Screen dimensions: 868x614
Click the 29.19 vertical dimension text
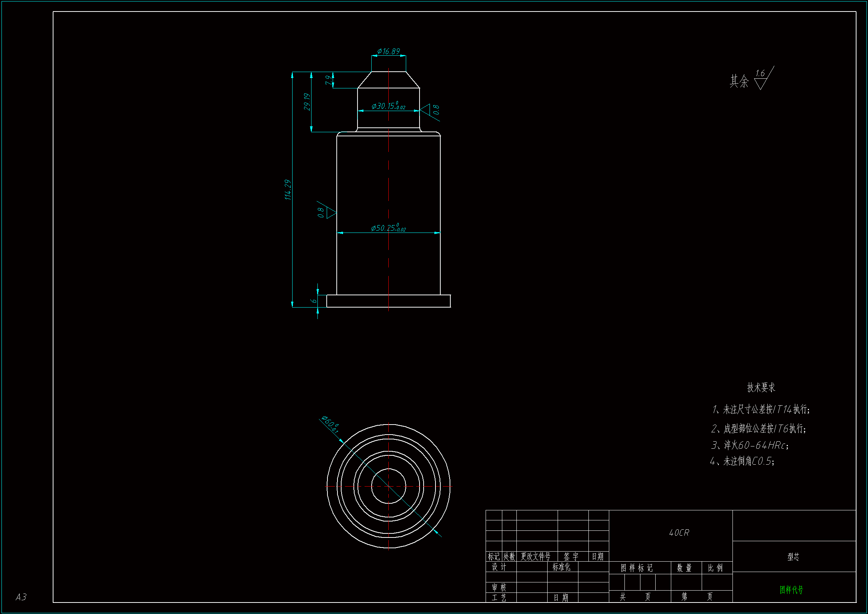[x=307, y=102]
